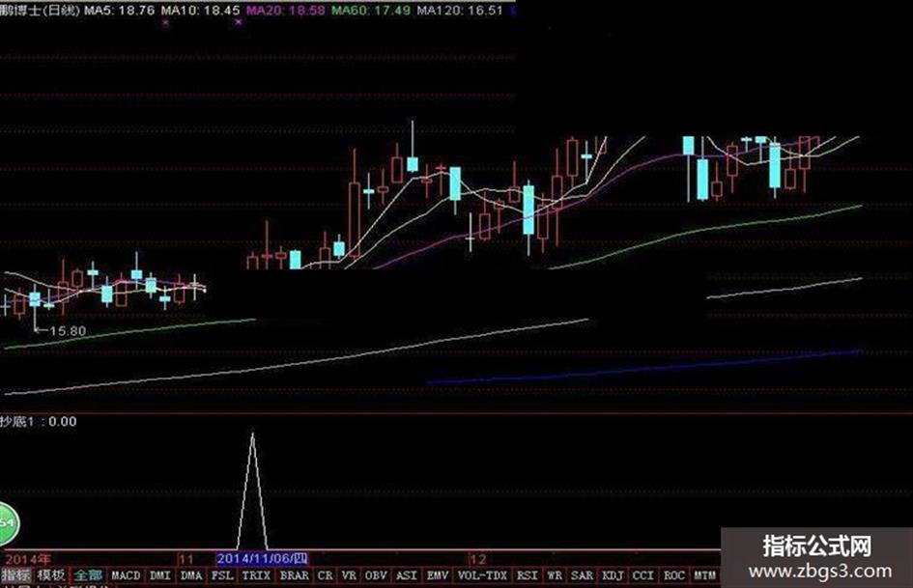Viewport: 913px width, 588px height.
Task: Click the 抄底 indicator spike peak
Action: (252, 434)
